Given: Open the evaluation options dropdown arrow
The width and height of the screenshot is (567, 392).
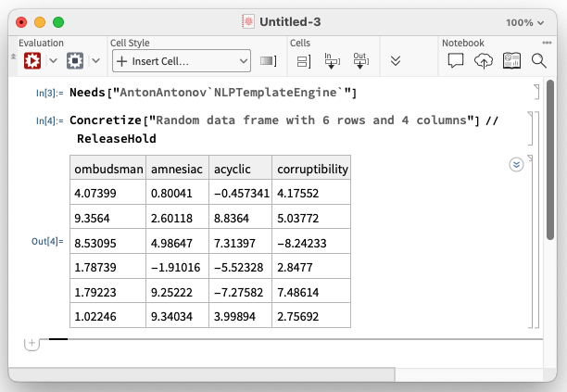Looking at the screenshot, I should pyautogui.click(x=53, y=61).
